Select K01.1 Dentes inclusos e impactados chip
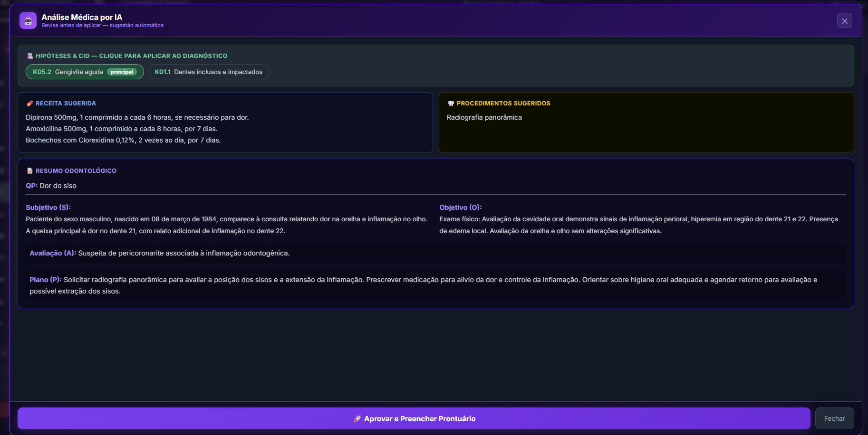 click(208, 72)
